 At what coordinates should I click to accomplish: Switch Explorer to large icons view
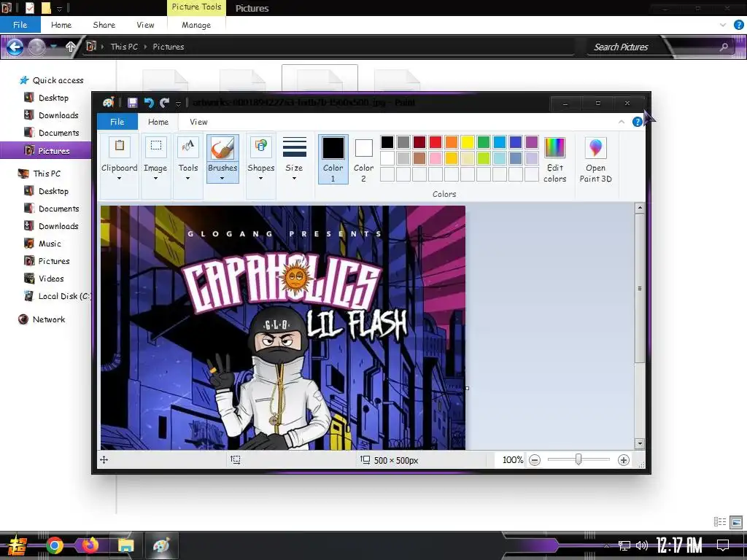[x=736, y=522]
